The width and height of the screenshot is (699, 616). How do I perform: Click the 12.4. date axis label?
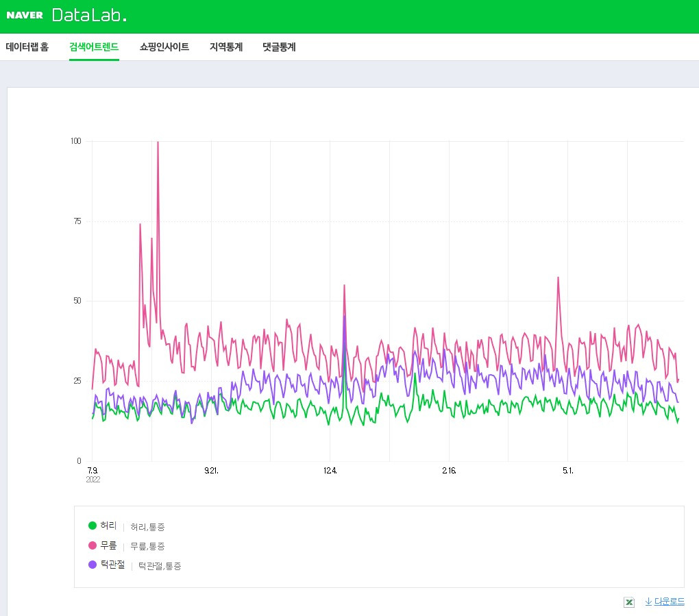tap(330, 471)
